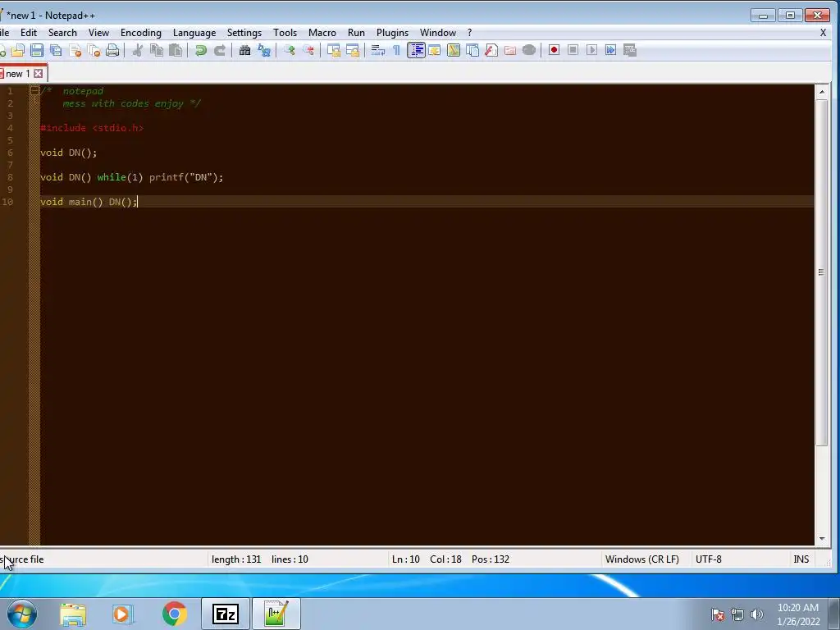Image resolution: width=840 pixels, height=630 pixels.
Task: Click the Close document toolbar icon
Action: (75, 50)
